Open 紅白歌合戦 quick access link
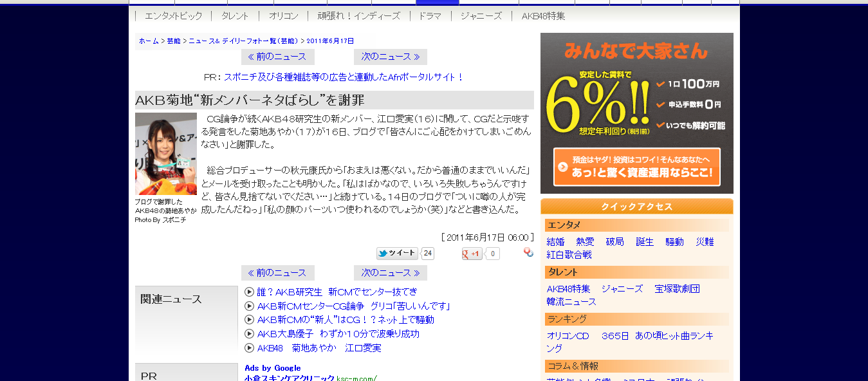Screen dimensions: 868x381 [569, 255]
